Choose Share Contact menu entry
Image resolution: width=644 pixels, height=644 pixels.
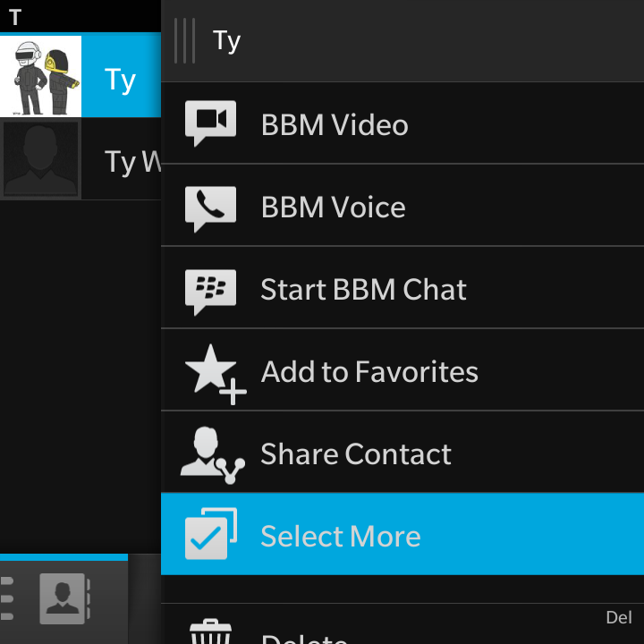click(x=402, y=452)
